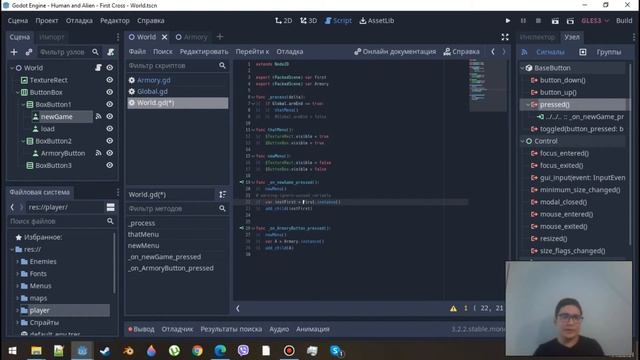The width and height of the screenshot is (640, 360).
Task: Toggle file system split view mode
Action: click(111, 207)
